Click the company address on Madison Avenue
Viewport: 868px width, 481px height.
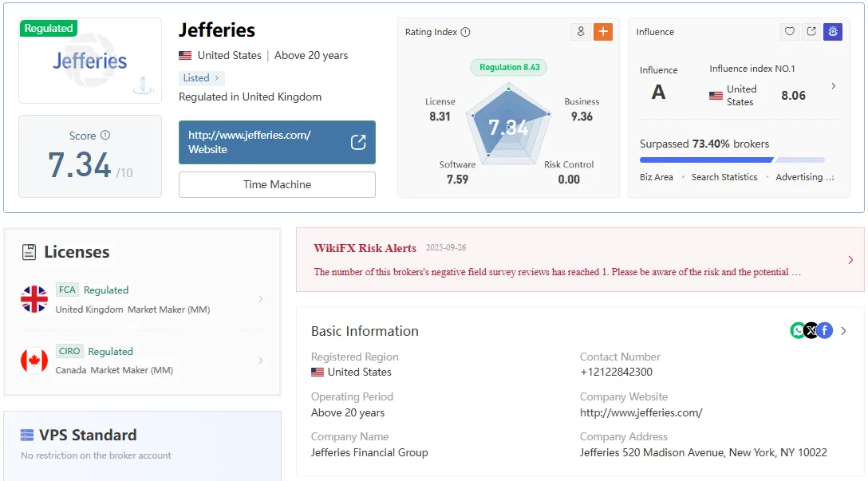[x=703, y=452]
